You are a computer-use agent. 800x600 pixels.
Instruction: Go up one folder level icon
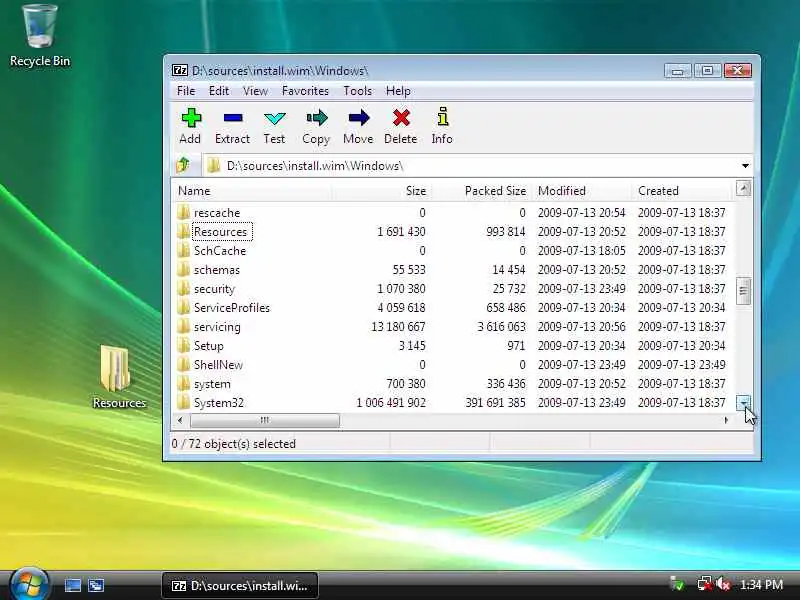coord(183,165)
